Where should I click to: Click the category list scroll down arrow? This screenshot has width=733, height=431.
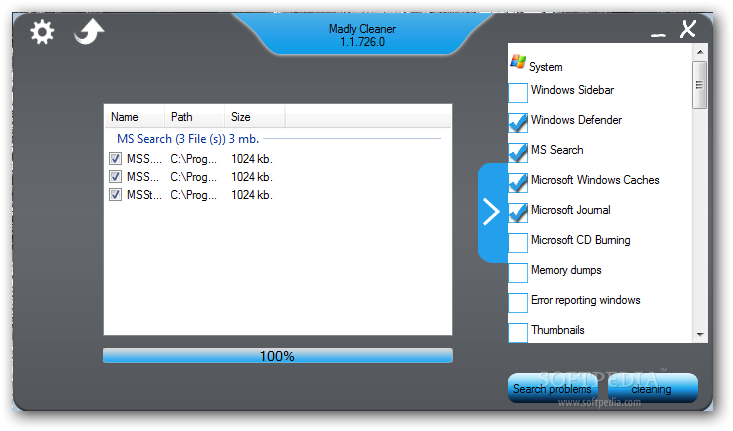[x=700, y=334]
